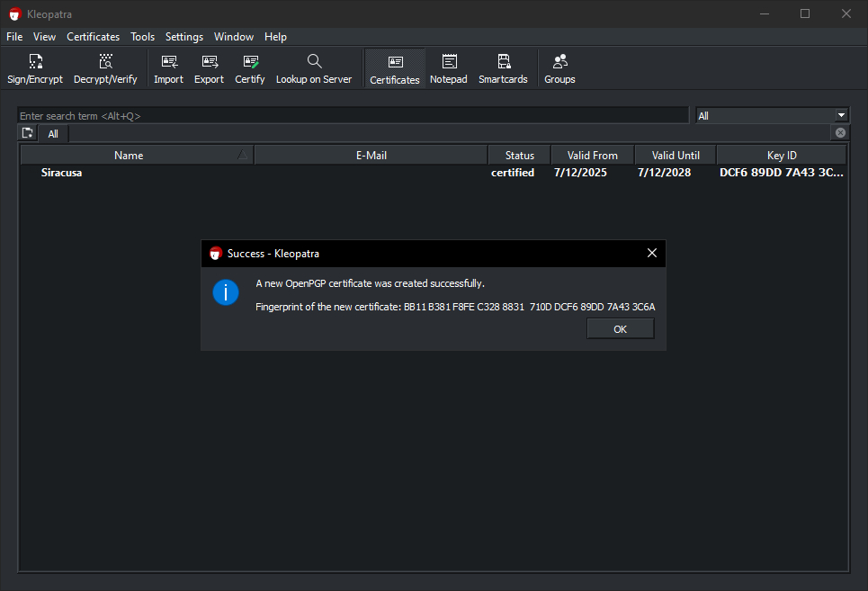The width and height of the screenshot is (868, 591).
Task: Click the Kleopatra app icon in title bar
Action: pyautogui.click(x=15, y=13)
